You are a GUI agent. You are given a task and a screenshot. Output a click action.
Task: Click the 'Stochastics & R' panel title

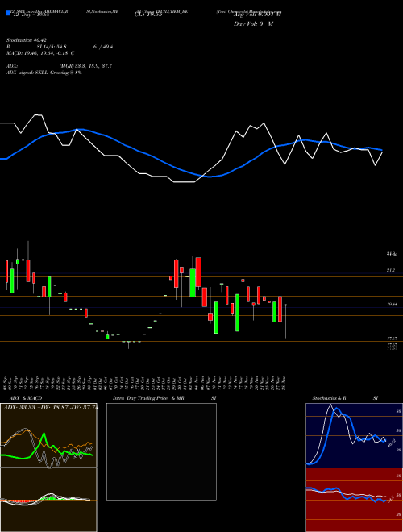(330, 398)
